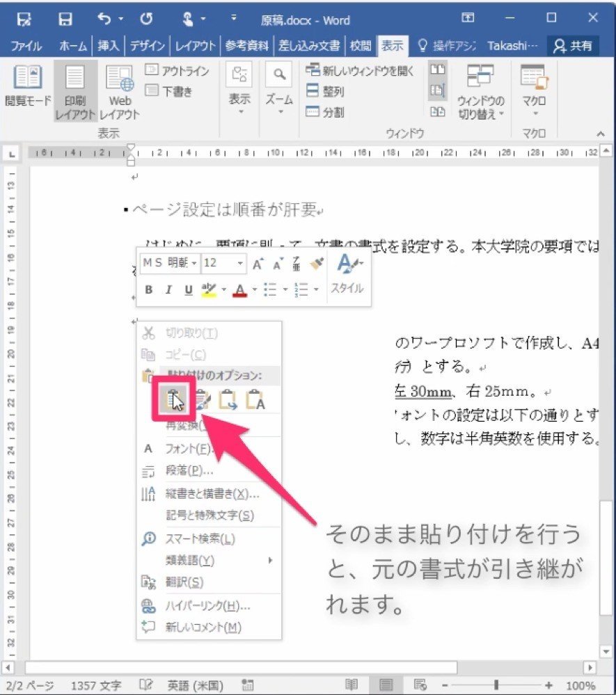Click the Ribbon Display Options icon
The image size is (616, 695).
(x=468, y=17)
